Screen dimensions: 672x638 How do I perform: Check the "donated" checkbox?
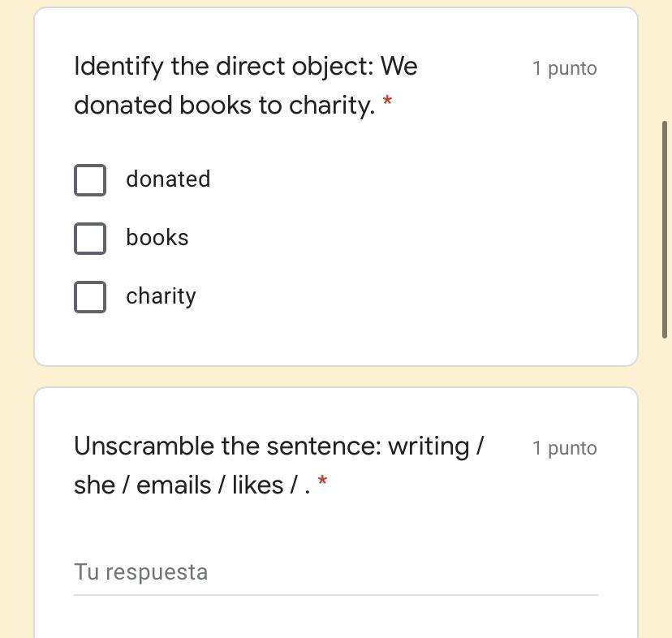pyautogui.click(x=90, y=180)
